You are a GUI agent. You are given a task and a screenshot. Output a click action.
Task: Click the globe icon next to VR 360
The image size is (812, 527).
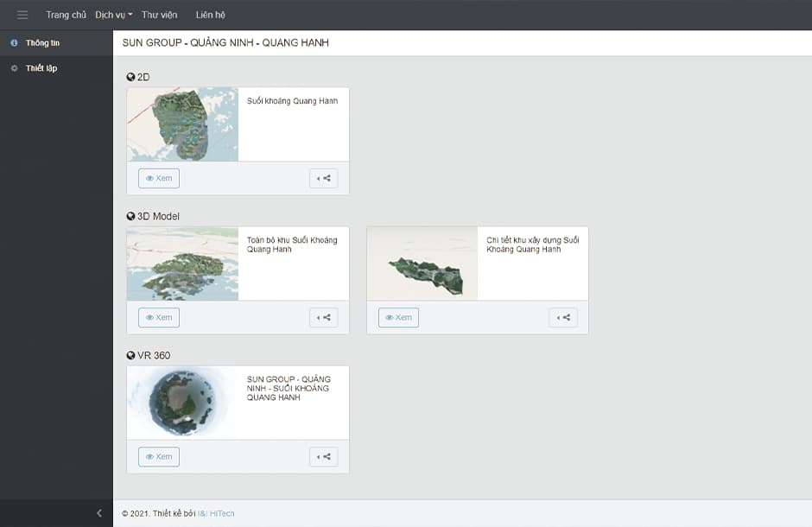130,355
